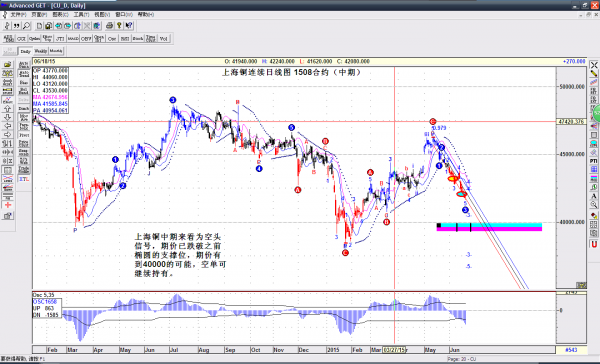The height and width of the screenshot is (364, 600).
Task: Click the yellow ellipse drawn on the chart
Action: (x=453, y=178)
